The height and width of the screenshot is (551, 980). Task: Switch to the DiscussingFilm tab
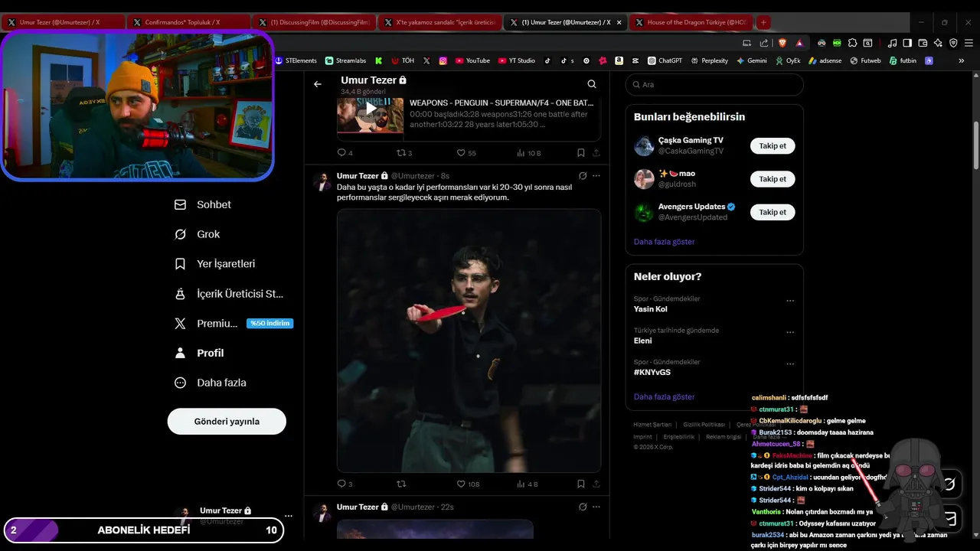[x=314, y=22]
